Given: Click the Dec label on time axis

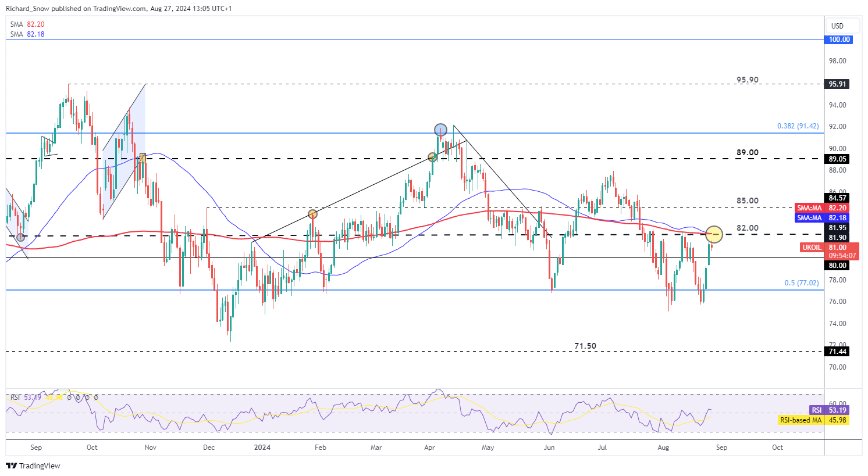Looking at the screenshot, I should (x=209, y=448).
